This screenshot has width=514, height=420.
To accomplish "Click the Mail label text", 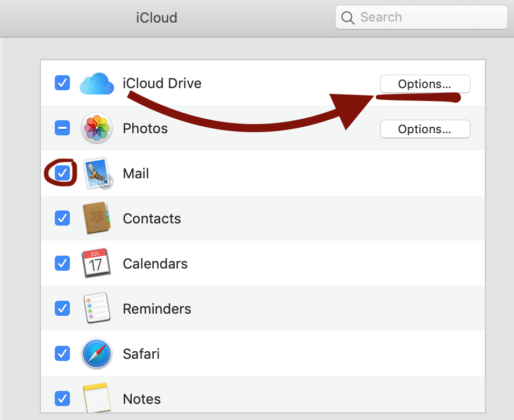I will 135,173.
